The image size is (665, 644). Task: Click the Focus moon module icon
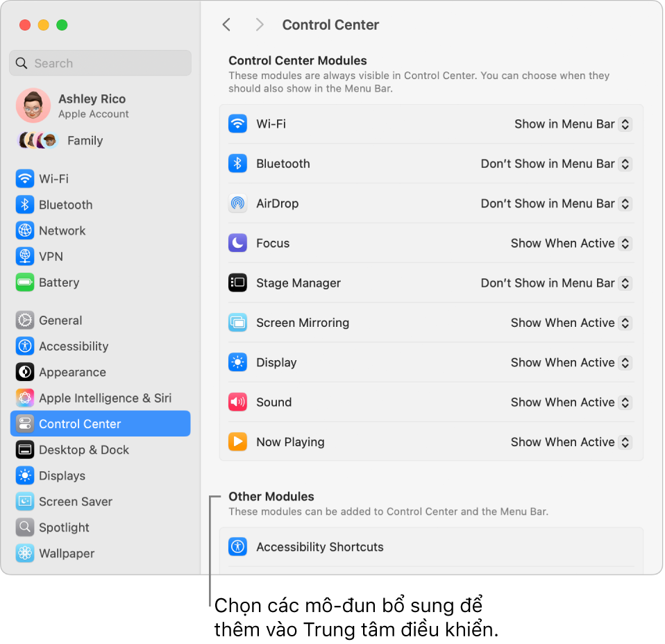[237, 243]
